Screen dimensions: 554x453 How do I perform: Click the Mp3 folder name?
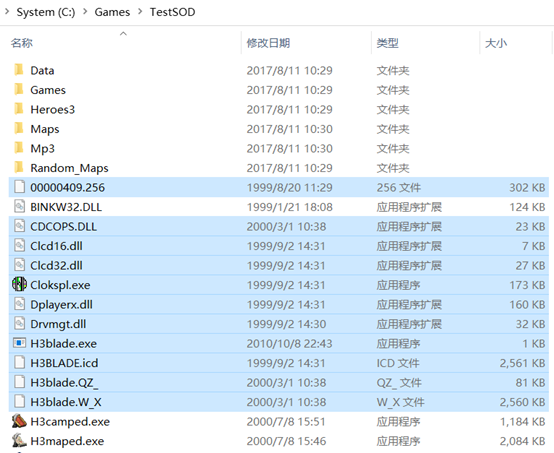click(42, 149)
